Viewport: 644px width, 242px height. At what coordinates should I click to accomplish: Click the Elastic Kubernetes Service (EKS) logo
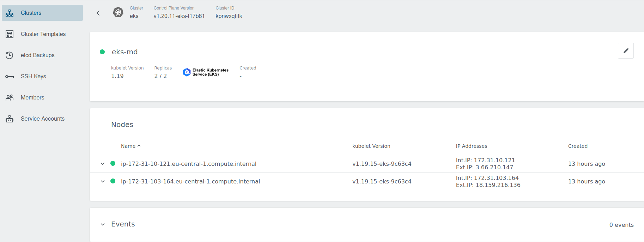206,72
